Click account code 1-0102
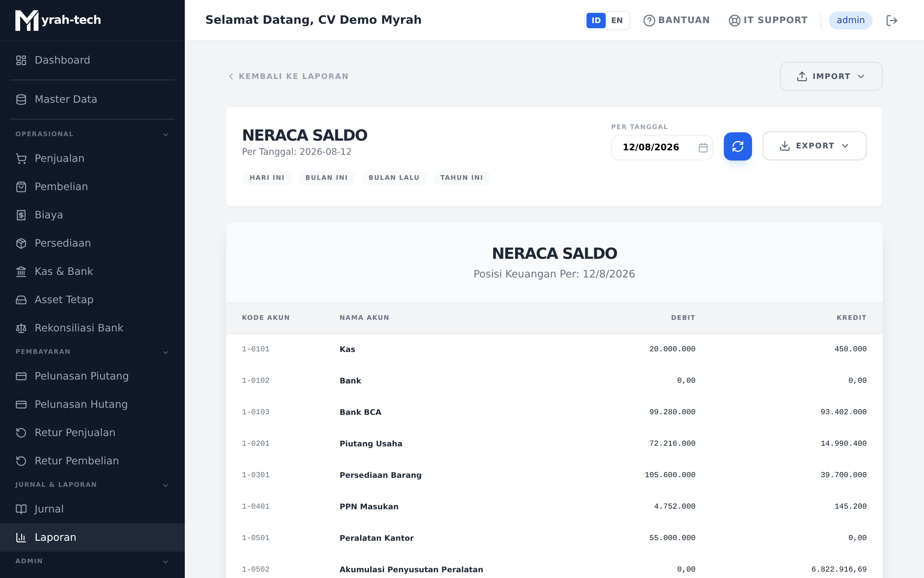Viewport: 924px width, 578px height. 256,381
